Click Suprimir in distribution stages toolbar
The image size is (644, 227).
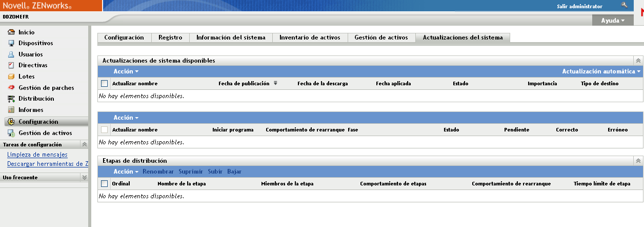191,172
